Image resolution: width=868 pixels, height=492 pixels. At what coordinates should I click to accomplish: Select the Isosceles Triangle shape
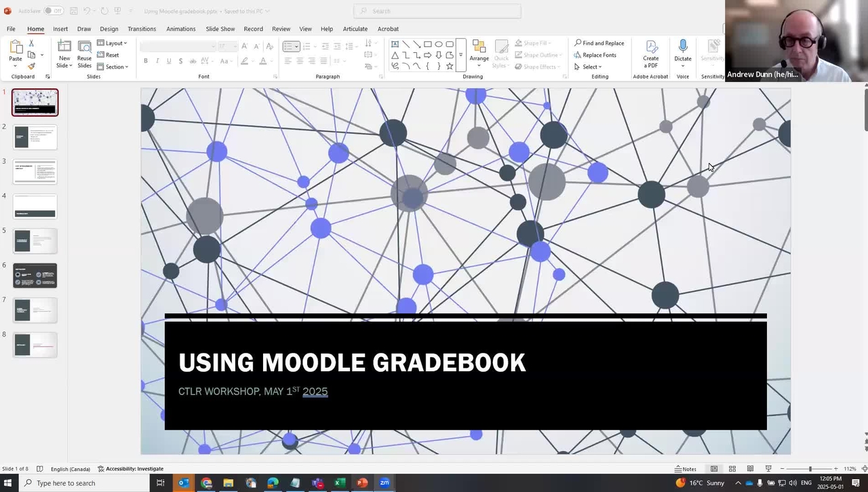(x=395, y=55)
